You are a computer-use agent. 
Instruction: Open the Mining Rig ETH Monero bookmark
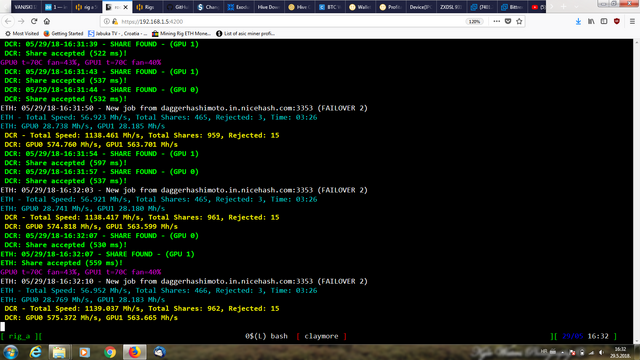[x=181, y=33]
